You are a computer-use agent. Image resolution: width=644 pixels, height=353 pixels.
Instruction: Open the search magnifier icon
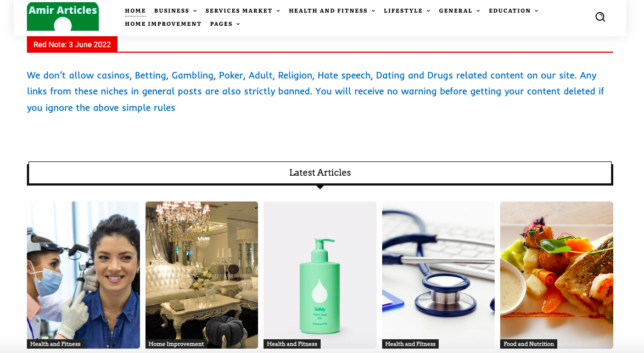(x=600, y=17)
